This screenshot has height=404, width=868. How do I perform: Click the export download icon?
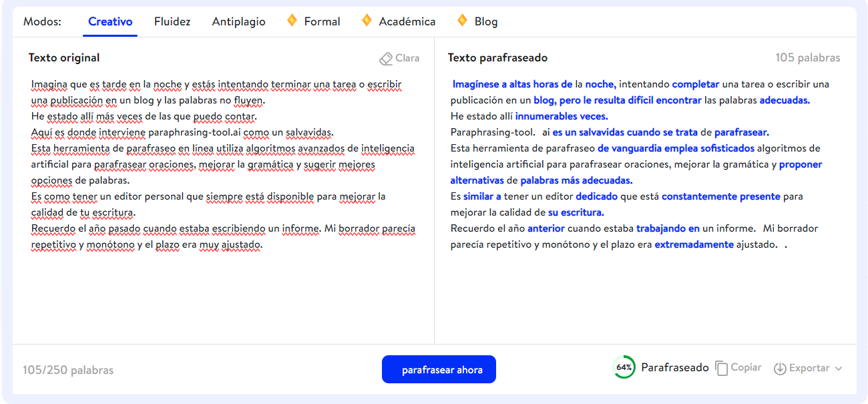[780, 369]
